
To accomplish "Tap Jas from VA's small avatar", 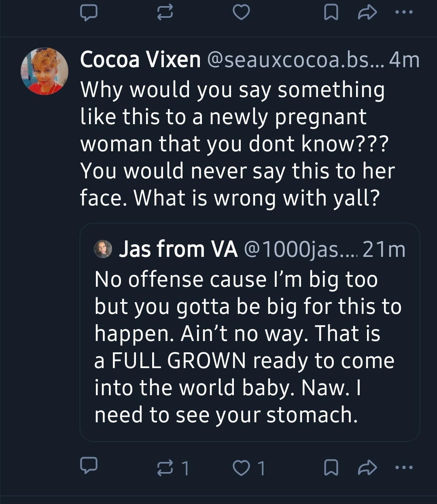I will coord(103,249).
